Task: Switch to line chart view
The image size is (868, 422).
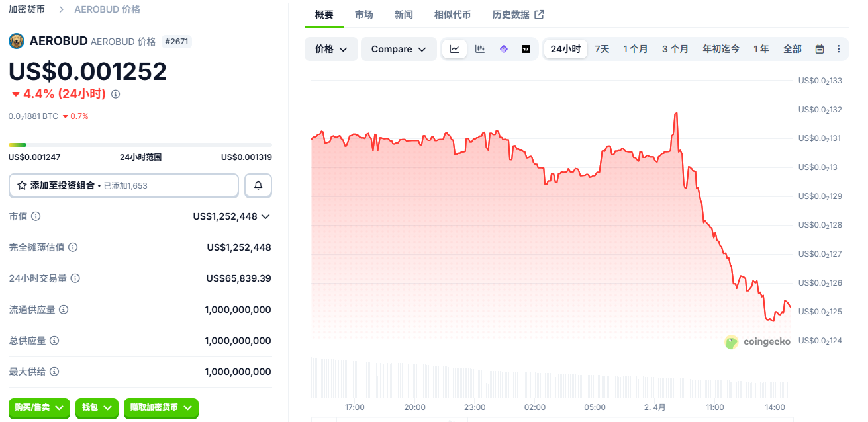Action: point(454,49)
